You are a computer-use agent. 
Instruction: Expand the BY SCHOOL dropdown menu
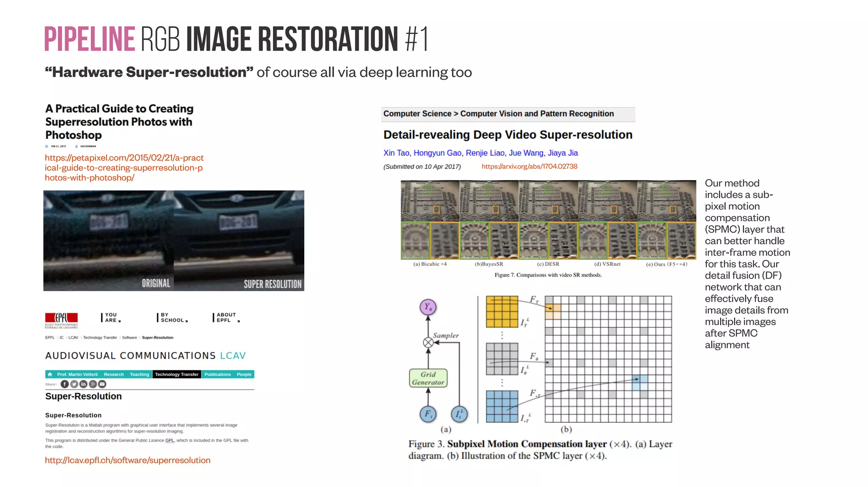tap(173, 318)
